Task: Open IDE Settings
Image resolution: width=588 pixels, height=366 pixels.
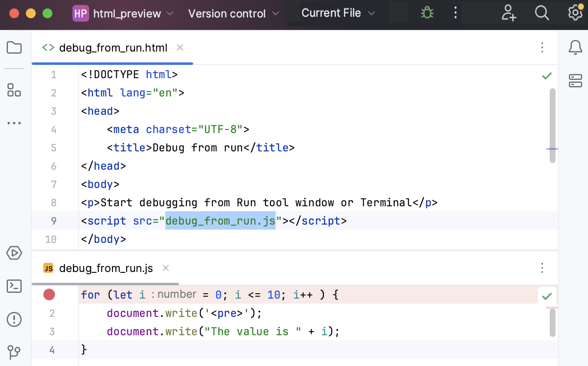Action: point(575,13)
